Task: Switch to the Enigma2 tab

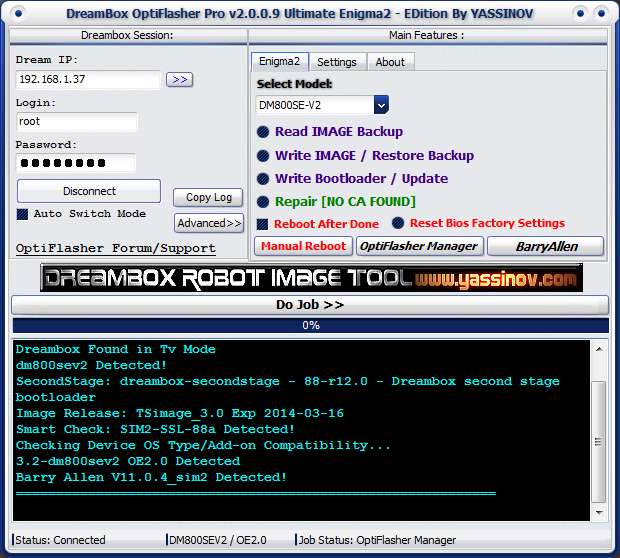Action: coord(279,62)
